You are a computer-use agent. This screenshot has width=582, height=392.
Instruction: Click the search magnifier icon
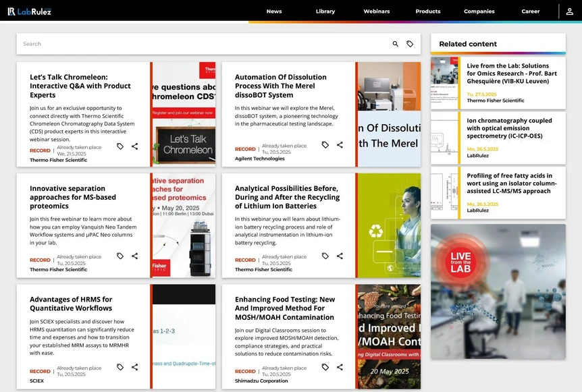coord(396,44)
